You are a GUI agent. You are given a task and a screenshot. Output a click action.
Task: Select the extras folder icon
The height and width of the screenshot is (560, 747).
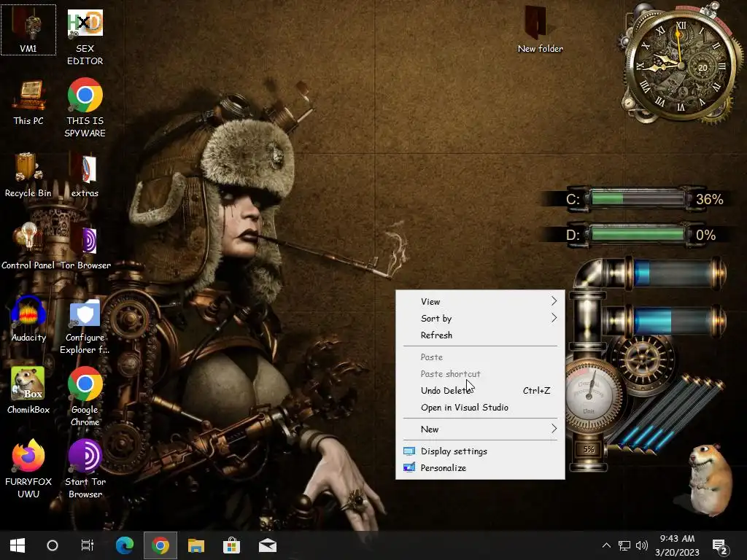pos(85,175)
